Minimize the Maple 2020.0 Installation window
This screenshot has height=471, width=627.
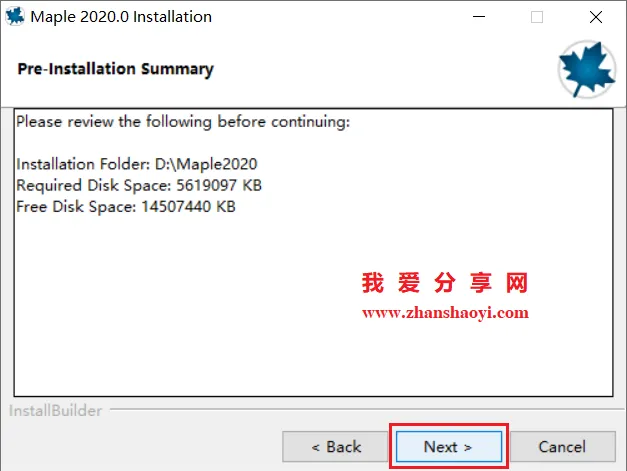479,17
